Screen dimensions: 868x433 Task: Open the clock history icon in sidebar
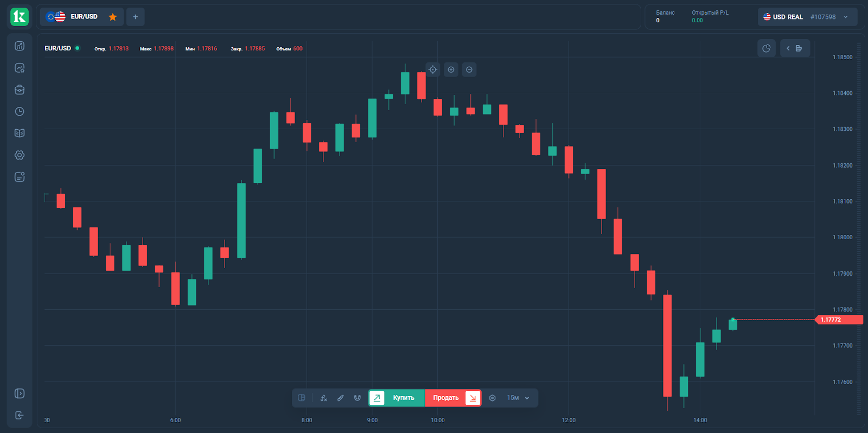click(20, 111)
